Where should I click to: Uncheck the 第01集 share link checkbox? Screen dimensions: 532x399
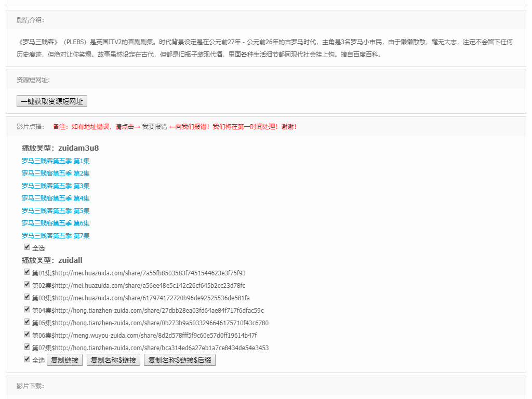27,272
